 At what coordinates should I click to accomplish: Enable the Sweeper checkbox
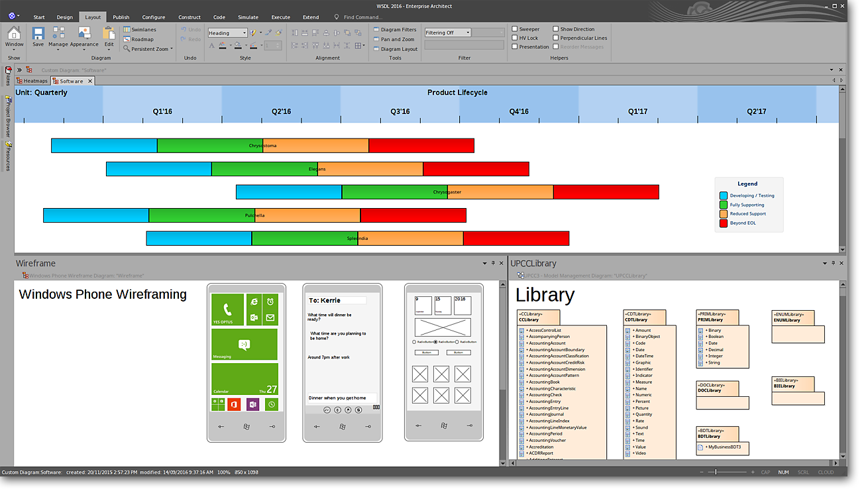tap(515, 29)
